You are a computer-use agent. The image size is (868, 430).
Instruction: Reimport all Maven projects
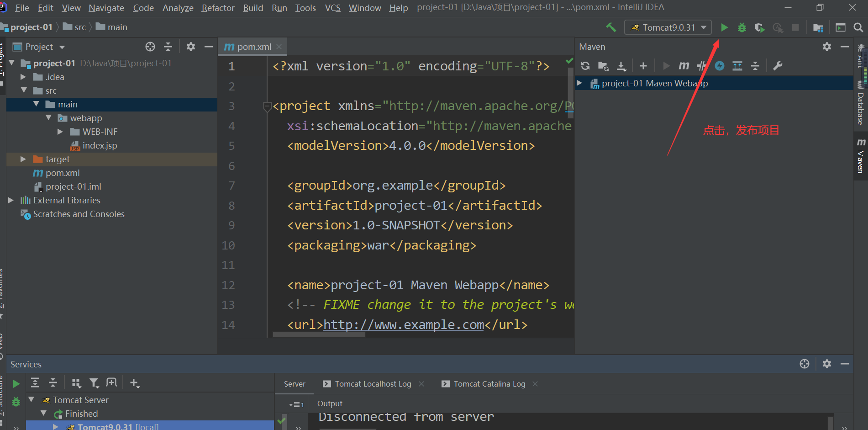click(x=585, y=66)
